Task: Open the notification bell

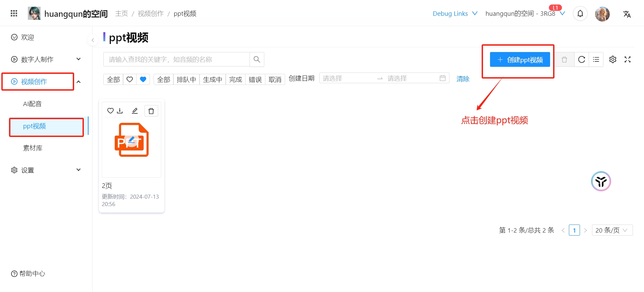Action: tap(580, 14)
